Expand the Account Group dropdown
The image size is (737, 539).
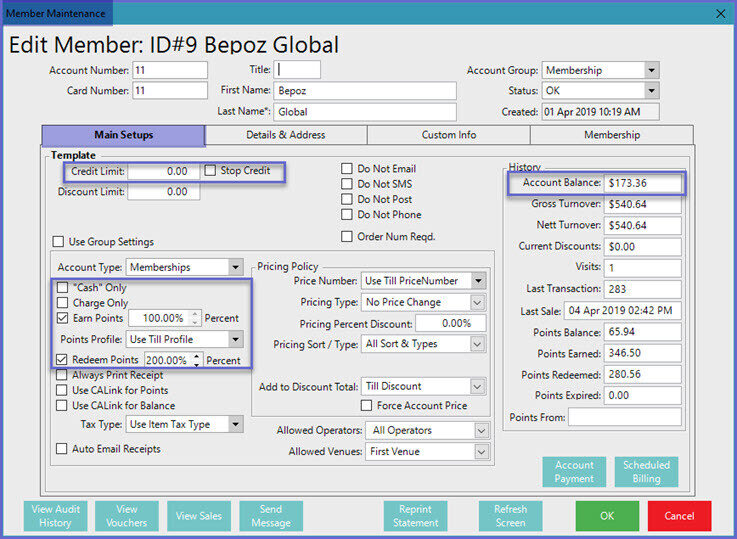coord(651,71)
